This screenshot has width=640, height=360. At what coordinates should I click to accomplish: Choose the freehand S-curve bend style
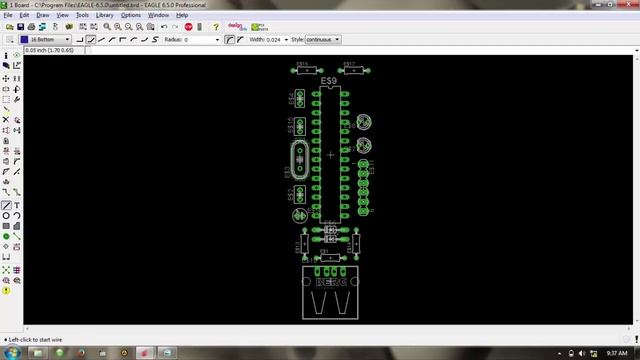point(155,40)
